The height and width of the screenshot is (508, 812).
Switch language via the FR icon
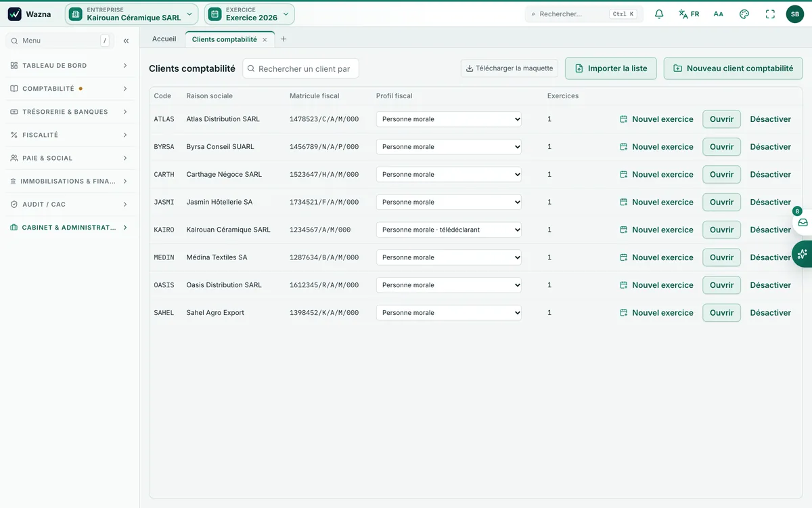point(689,14)
